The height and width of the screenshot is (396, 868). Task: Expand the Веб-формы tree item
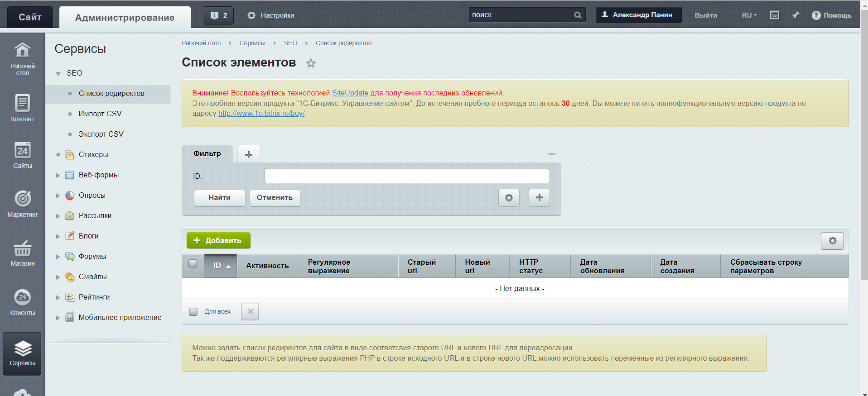pos(58,175)
